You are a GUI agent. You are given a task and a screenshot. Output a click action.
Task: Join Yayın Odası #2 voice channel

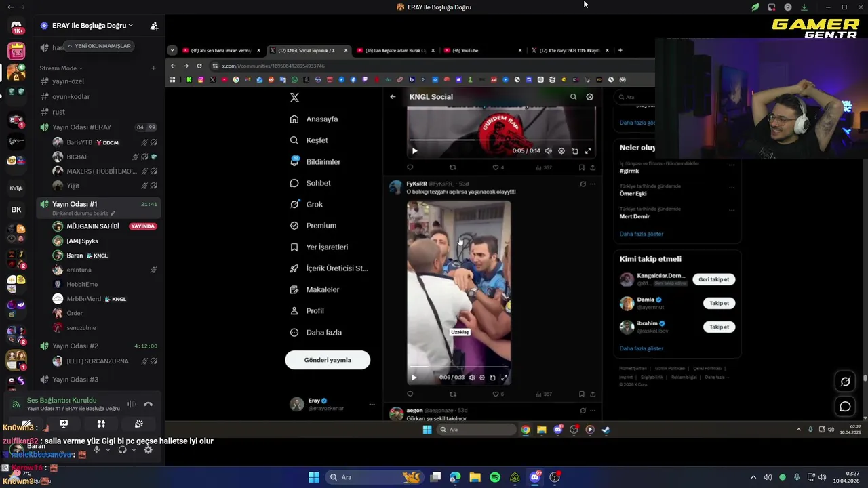[x=75, y=346]
